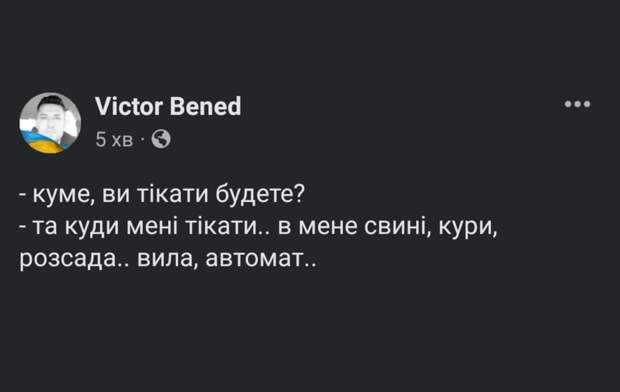620x392 pixels.
Task: Open the Victor Bened profile name link
Action: (x=168, y=106)
